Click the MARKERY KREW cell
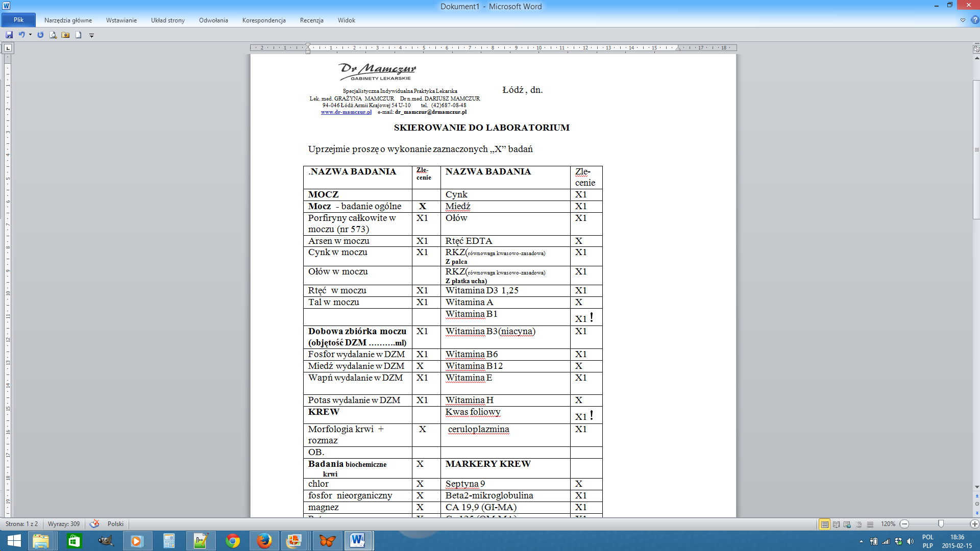Screen dimensions: 980x551 [505, 468]
